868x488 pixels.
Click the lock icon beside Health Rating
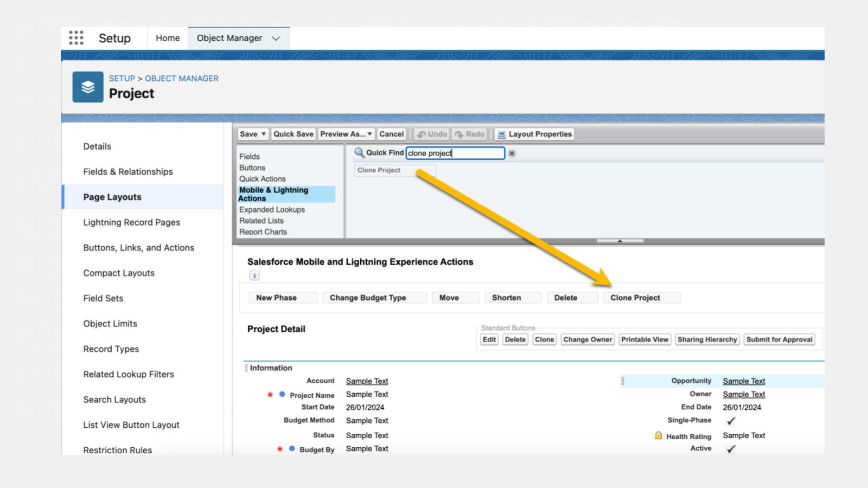click(658, 435)
